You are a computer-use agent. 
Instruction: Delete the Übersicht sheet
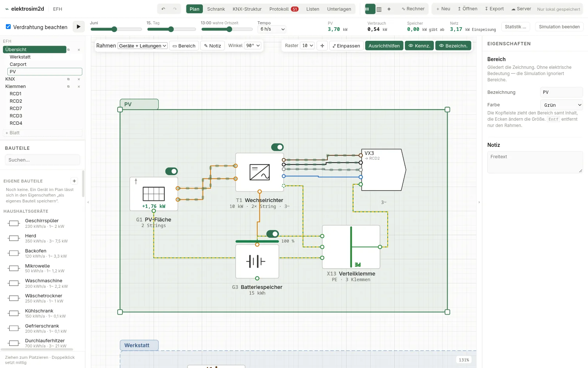(79, 50)
